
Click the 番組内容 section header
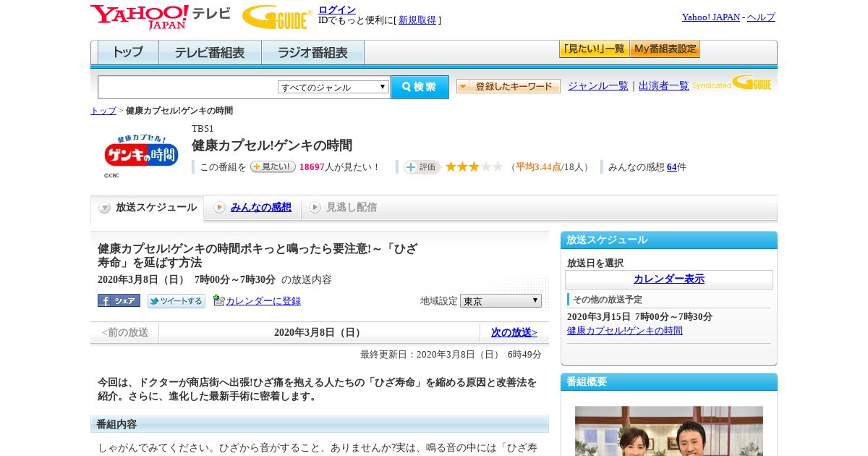320,424
